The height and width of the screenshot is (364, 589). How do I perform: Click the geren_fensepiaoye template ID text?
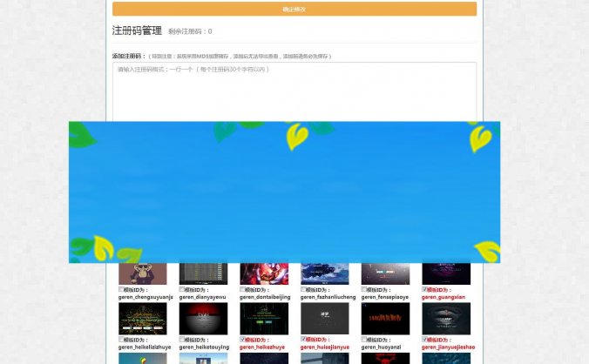click(385, 297)
